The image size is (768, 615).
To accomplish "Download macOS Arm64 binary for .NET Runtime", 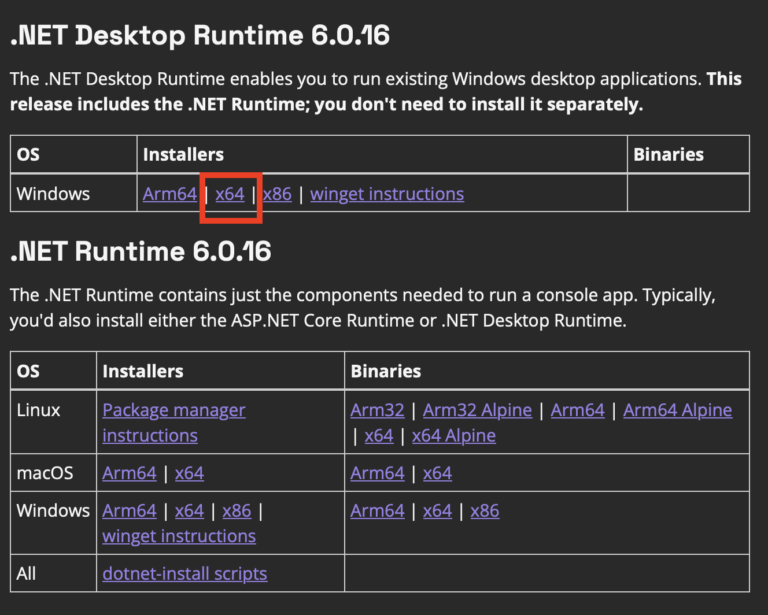I will pos(378,473).
